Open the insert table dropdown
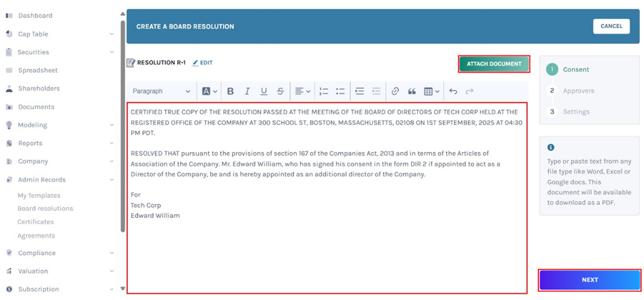Screen dimensions: 644x300 (432, 91)
